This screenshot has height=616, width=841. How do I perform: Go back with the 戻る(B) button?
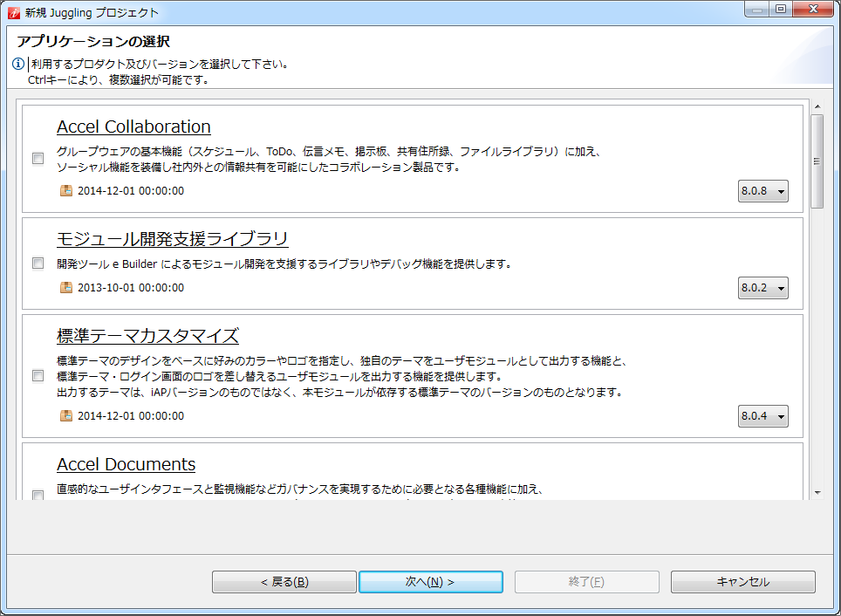(284, 582)
